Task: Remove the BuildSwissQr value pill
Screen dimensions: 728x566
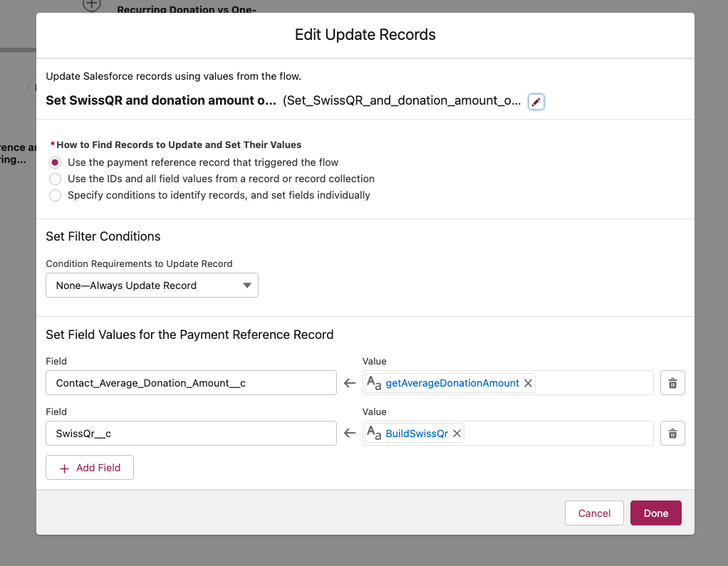Action: pos(457,434)
